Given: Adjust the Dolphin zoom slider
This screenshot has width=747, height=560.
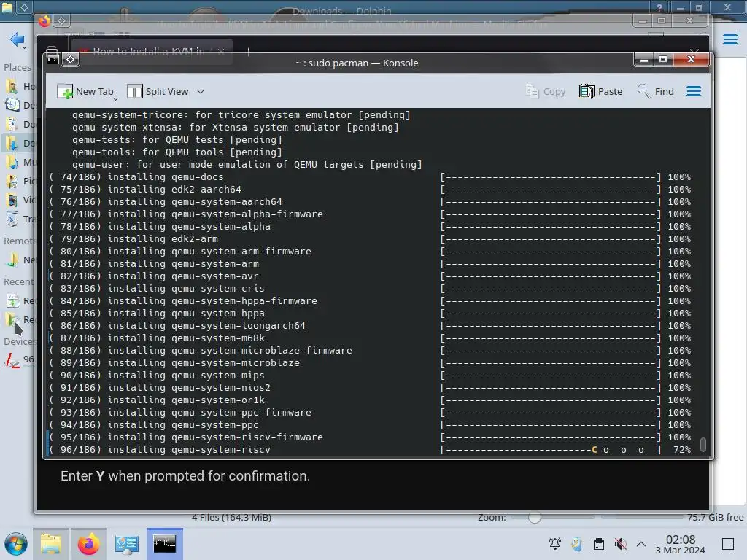Looking at the screenshot, I should tap(535, 517).
